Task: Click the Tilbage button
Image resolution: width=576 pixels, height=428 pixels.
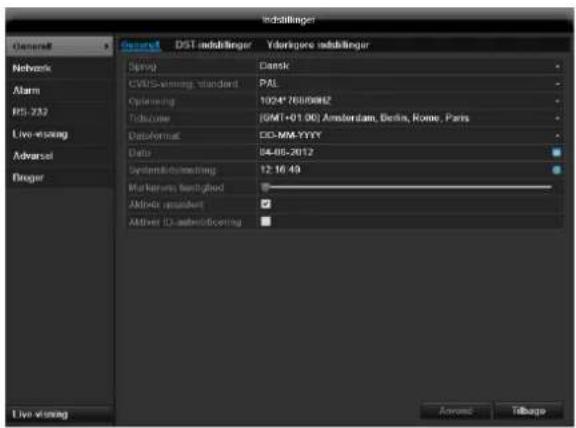Action: [x=529, y=411]
